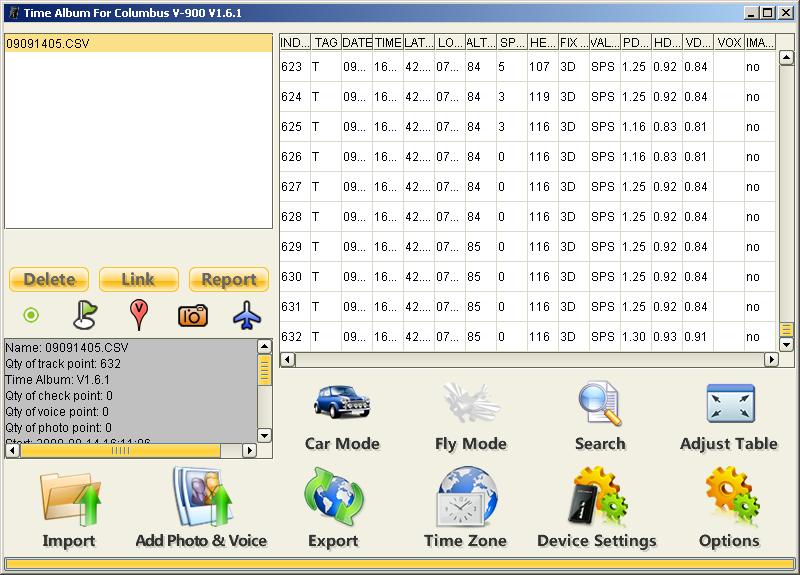Click the bottom yellow progress bar

click(399, 564)
